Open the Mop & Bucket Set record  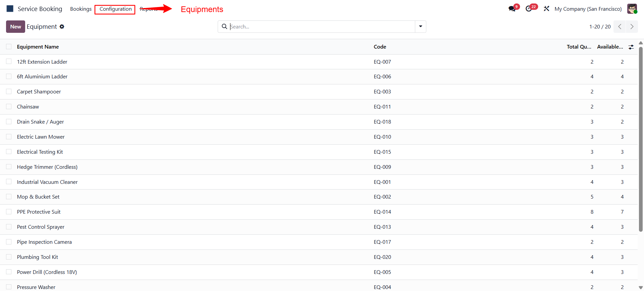38,197
